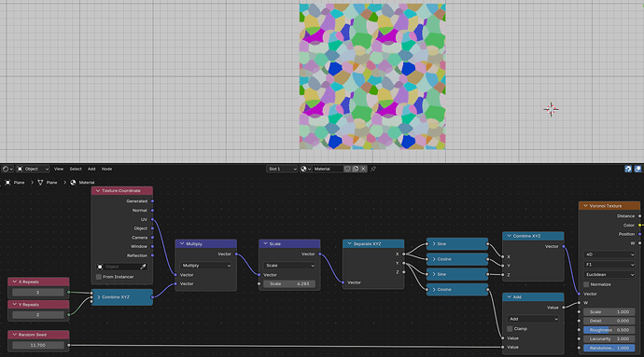Viewport: 644px width, 357px height.
Task: Click the eyedropper in Texture Coordinate node
Action: pos(143,267)
